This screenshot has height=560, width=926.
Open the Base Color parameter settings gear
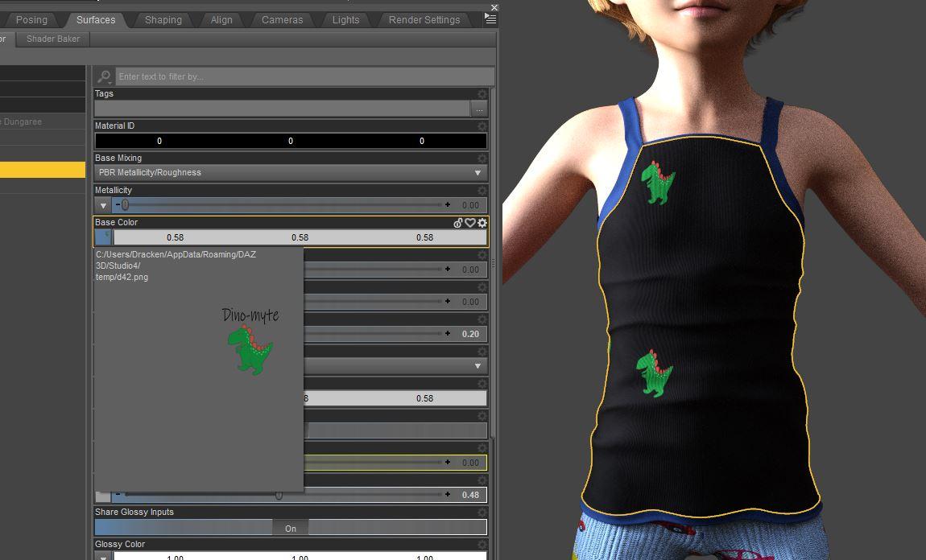click(x=482, y=223)
